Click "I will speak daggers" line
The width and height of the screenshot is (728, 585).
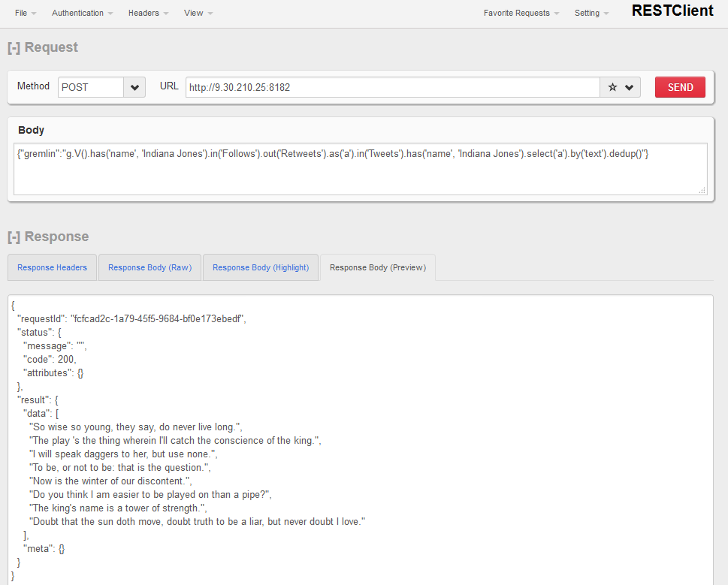[123, 454]
